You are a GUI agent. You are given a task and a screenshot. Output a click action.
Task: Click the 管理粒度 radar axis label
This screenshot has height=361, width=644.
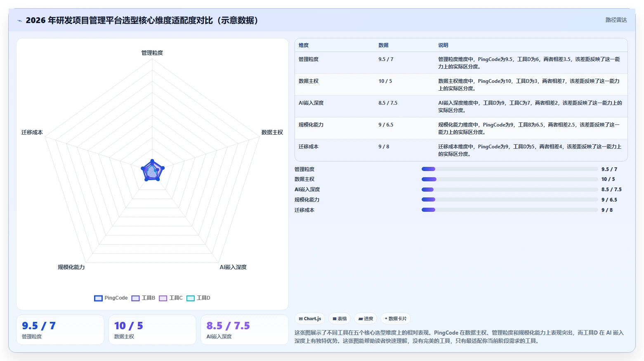pyautogui.click(x=152, y=53)
